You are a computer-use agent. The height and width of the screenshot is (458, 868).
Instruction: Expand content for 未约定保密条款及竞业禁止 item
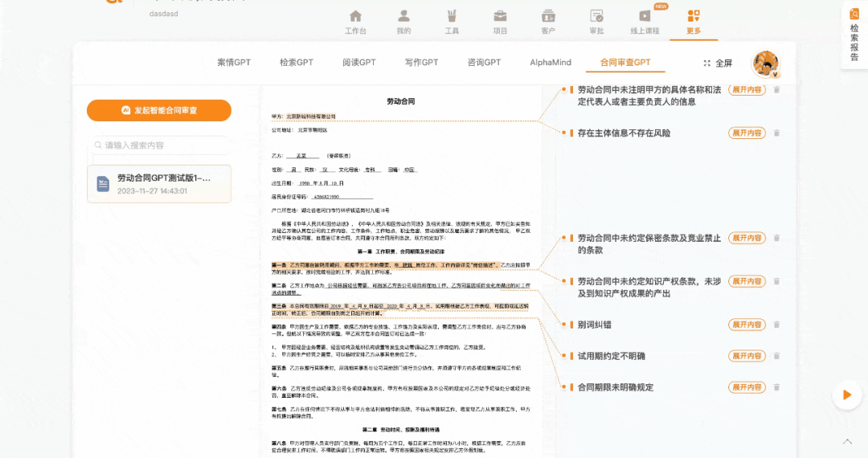(x=747, y=238)
